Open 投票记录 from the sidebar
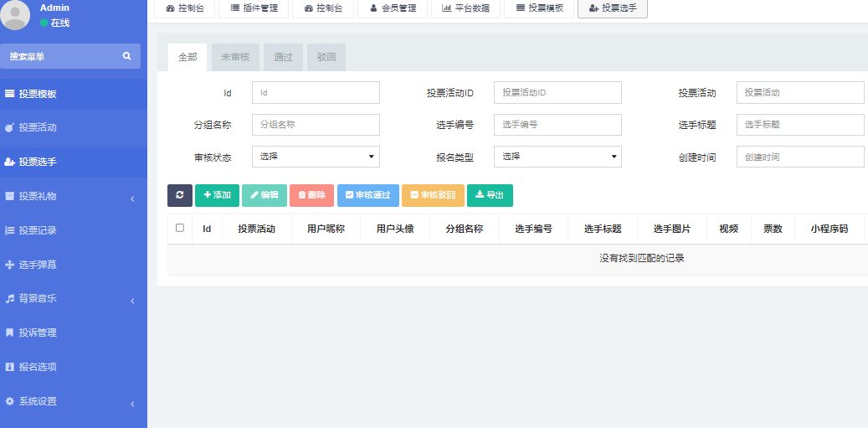Viewport: 868px width, 428px height. click(x=38, y=230)
